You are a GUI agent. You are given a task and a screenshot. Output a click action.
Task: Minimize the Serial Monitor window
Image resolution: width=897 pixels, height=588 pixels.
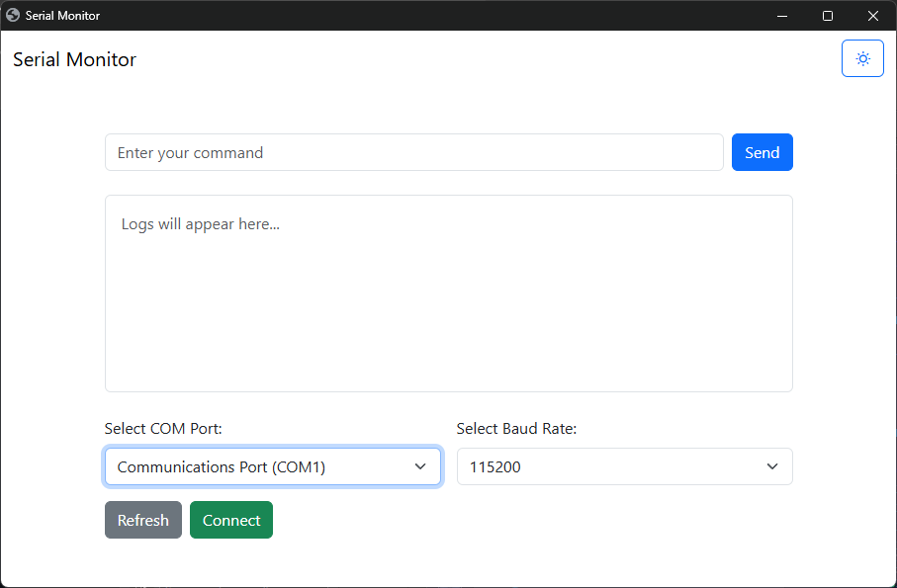[x=782, y=16]
